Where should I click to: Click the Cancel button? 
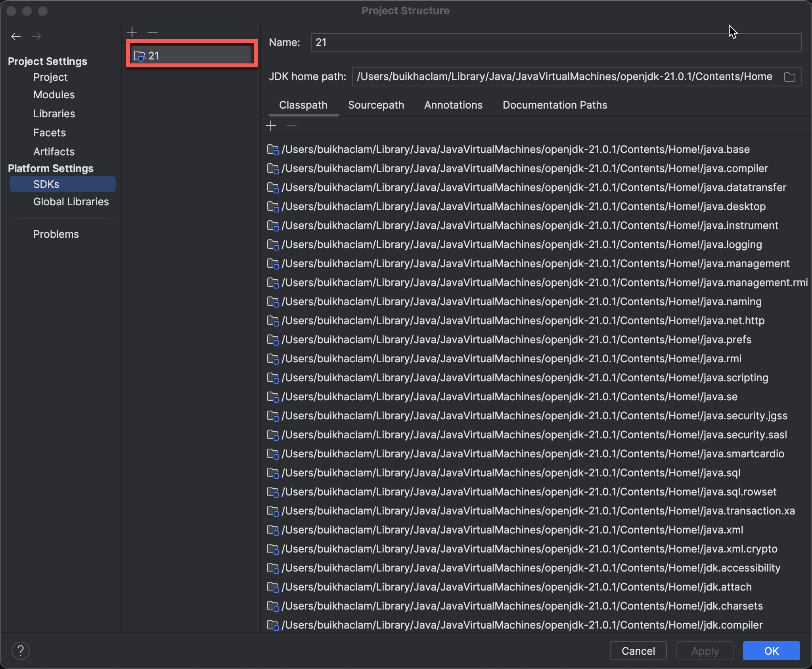click(638, 651)
